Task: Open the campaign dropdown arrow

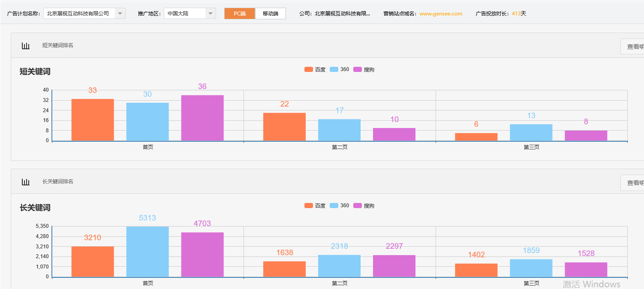Action: (120, 13)
